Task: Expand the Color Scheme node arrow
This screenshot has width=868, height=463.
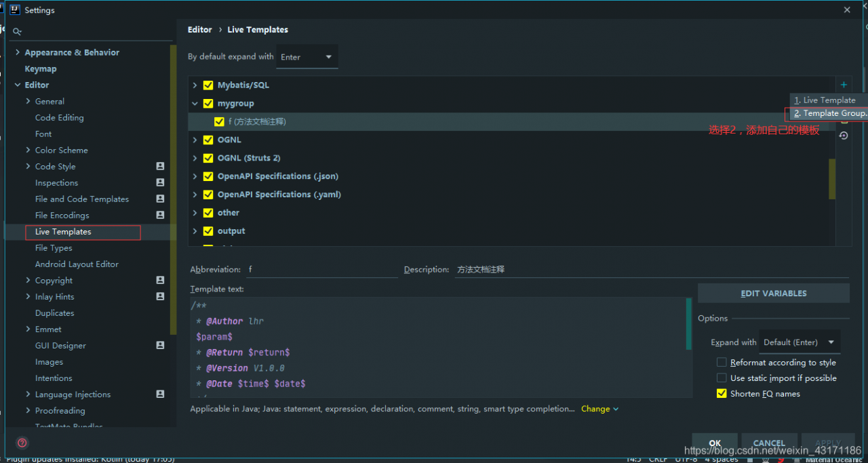Action: tap(28, 150)
